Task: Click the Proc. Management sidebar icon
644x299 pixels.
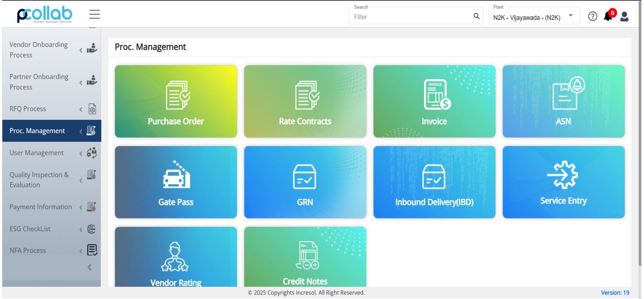Action: pos(92,131)
